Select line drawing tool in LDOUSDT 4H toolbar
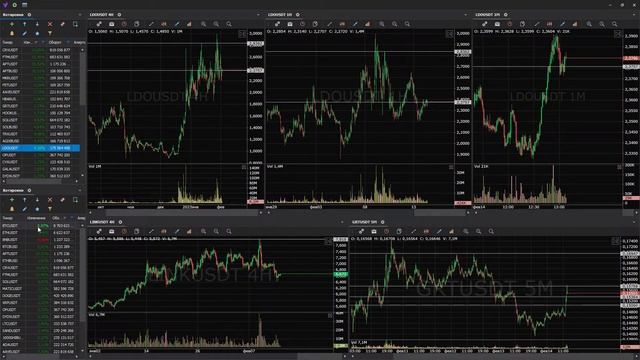The width and height of the screenshot is (640, 360). pyautogui.click(x=151, y=24)
